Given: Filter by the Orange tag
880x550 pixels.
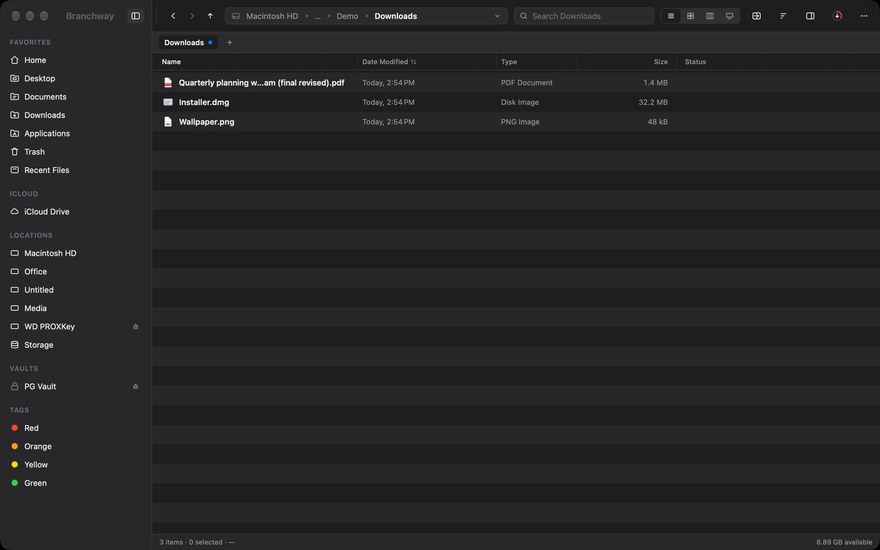Looking at the screenshot, I should click(76, 446).
